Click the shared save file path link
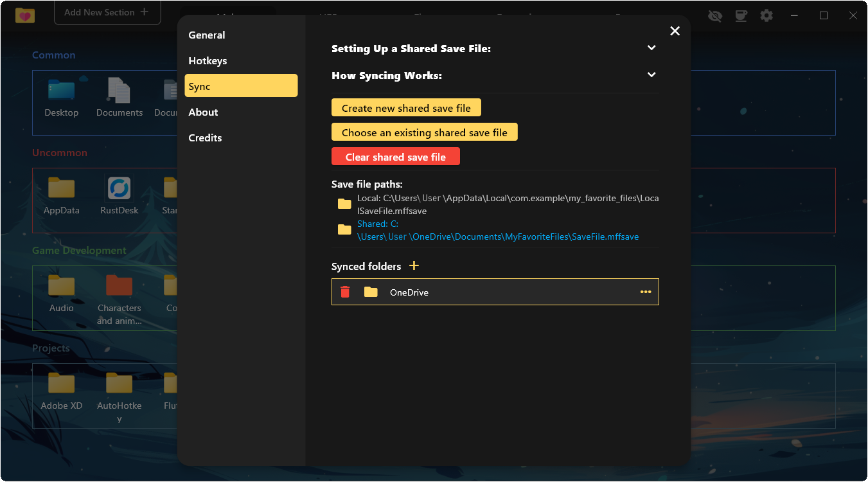This screenshot has width=868, height=482. 498,237
